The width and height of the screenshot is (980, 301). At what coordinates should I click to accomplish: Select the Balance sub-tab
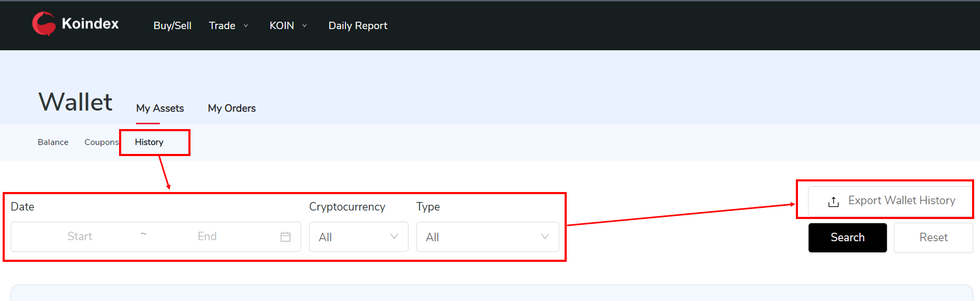click(53, 142)
